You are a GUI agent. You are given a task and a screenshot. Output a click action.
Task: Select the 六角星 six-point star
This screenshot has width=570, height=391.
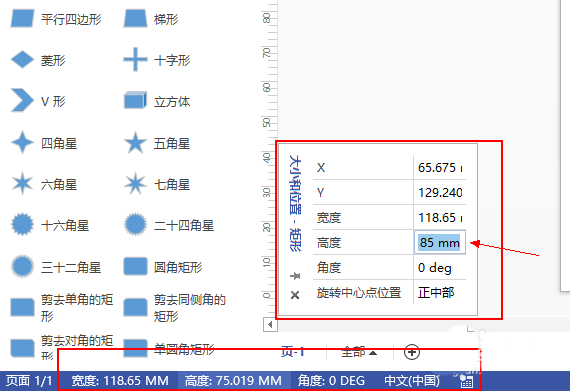tap(44, 184)
